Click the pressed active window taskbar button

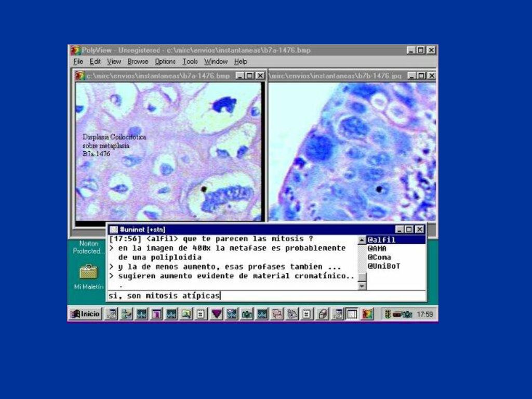pyautogui.click(x=352, y=314)
